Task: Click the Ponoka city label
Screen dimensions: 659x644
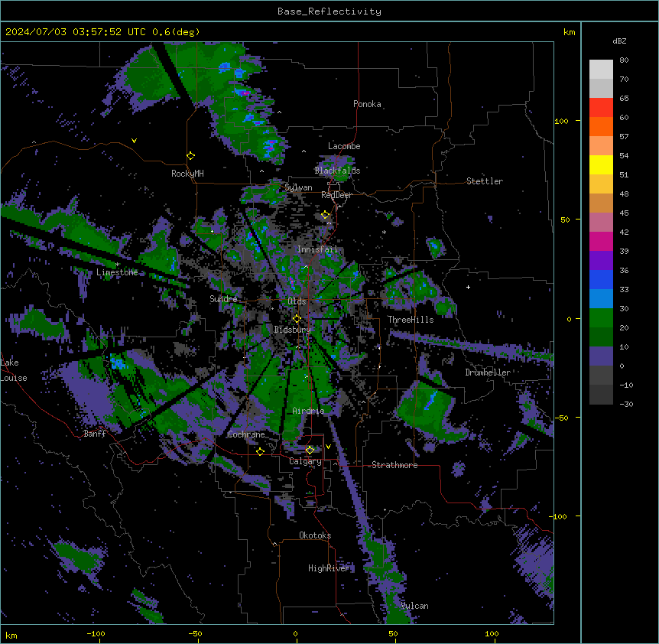Action: (367, 104)
